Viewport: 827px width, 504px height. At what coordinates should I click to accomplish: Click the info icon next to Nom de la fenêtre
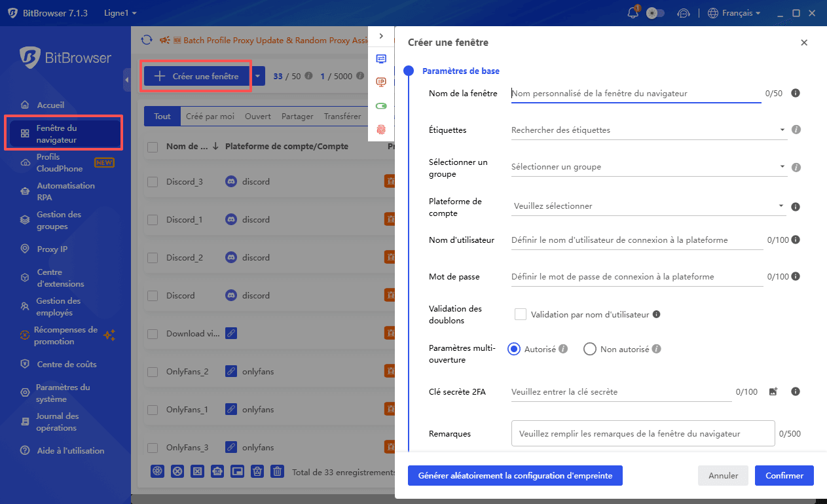(x=796, y=93)
